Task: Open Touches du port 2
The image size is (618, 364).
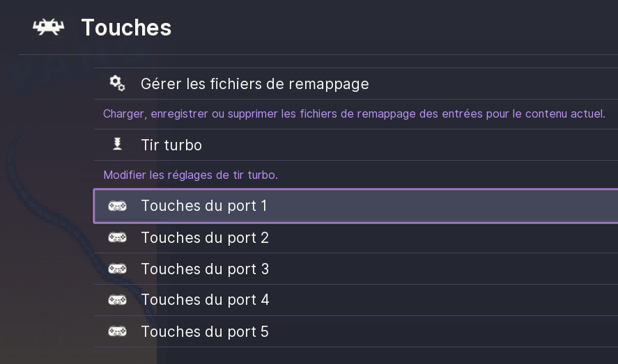Action: point(205,238)
